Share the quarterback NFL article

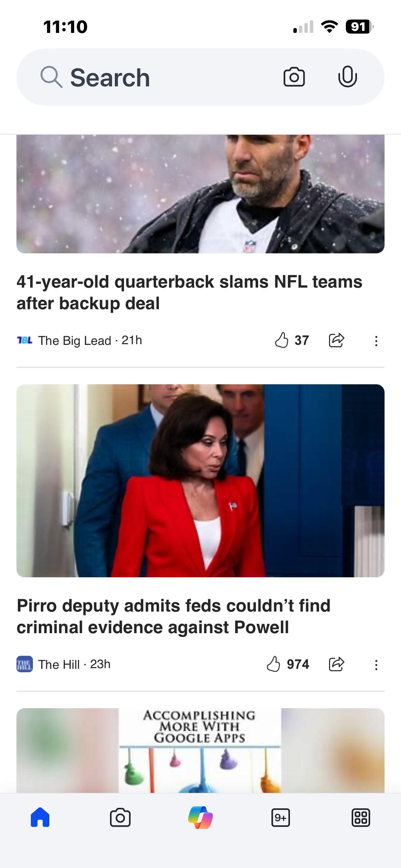tap(336, 340)
